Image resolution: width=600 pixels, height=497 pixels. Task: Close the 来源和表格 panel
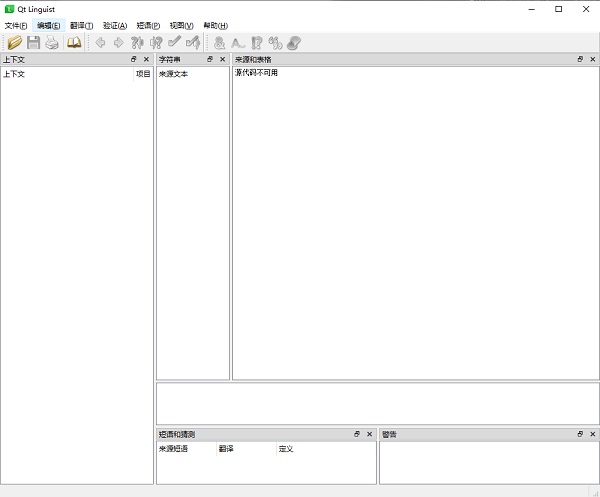pos(592,59)
